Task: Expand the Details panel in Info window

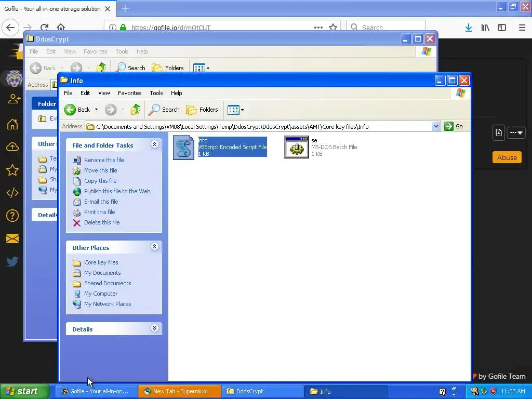Action: click(x=155, y=328)
